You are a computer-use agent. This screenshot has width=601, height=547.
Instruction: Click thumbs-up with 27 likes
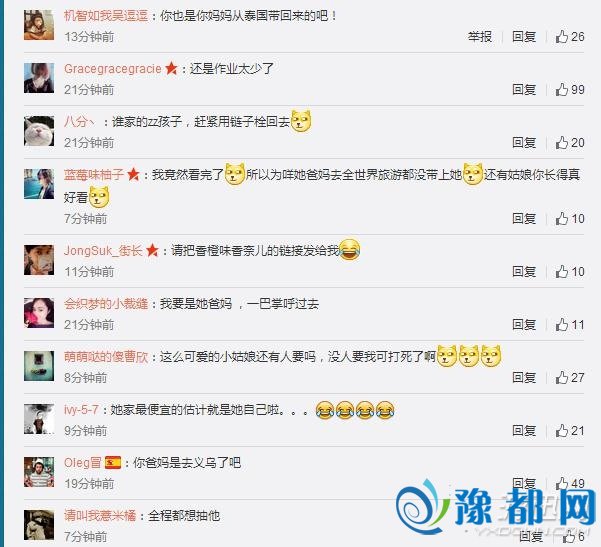pyautogui.click(x=570, y=378)
